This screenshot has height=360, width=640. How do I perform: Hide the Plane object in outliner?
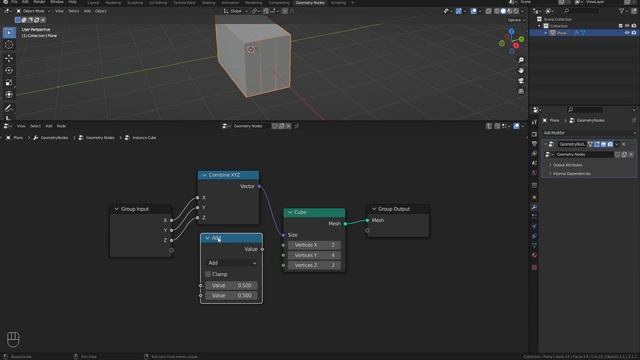click(x=627, y=33)
